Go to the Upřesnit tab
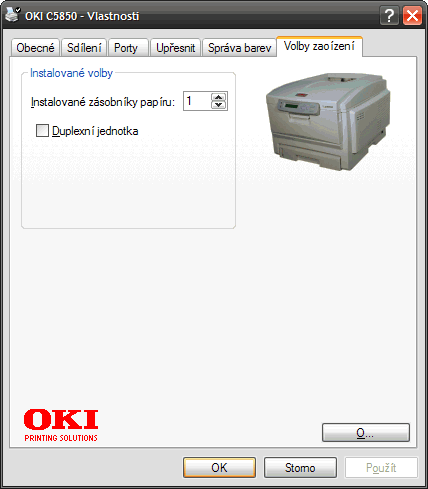 coord(175,48)
